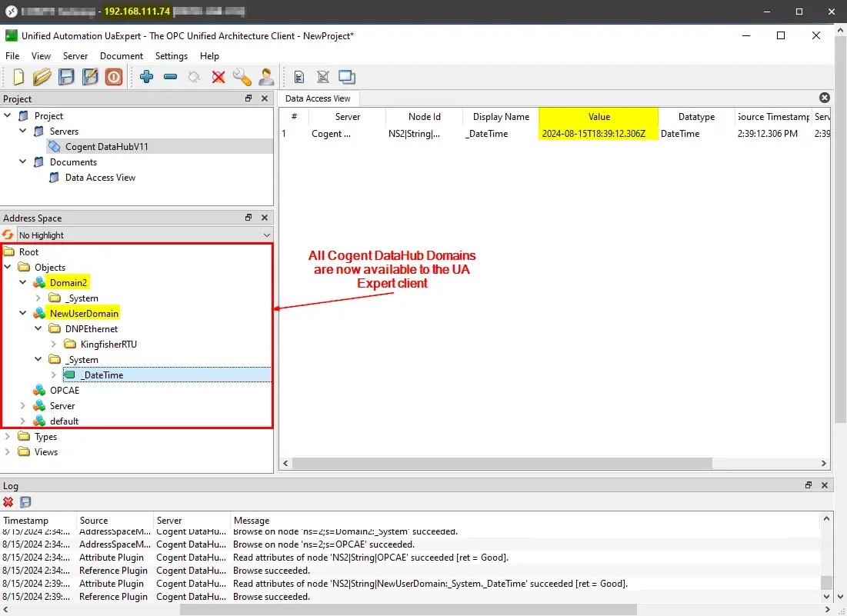Select the _DateTime node in Address Space
The height and width of the screenshot is (616, 847).
click(101, 375)
